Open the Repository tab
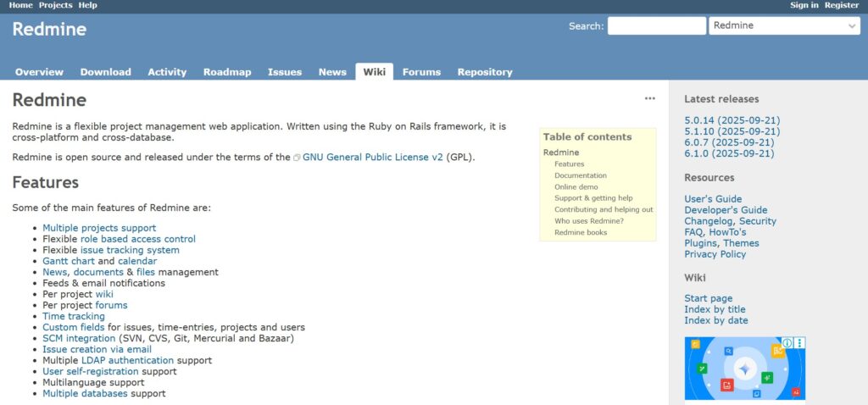Image resolution: width=868 pixels, height=405 pixels. click(x=485, y=72)
